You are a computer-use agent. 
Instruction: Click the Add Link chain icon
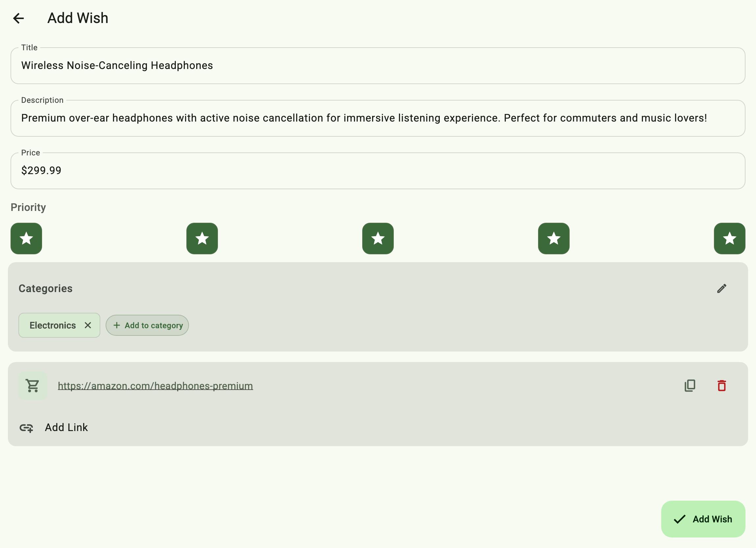pyautogui.click(x=26, y=428)
